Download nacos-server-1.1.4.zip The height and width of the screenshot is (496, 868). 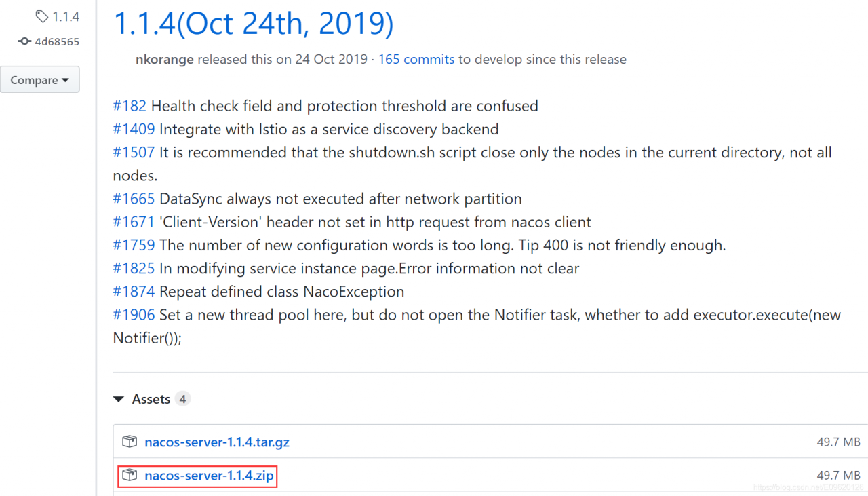pos(209,476)
